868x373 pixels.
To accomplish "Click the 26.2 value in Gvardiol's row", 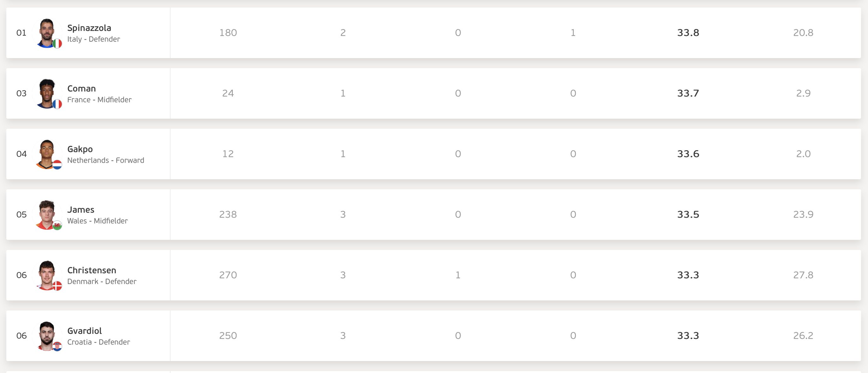I will coord(803,336).
